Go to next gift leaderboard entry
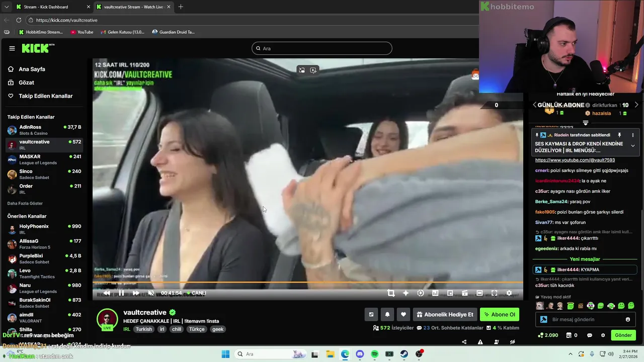 tap(636, 105)
